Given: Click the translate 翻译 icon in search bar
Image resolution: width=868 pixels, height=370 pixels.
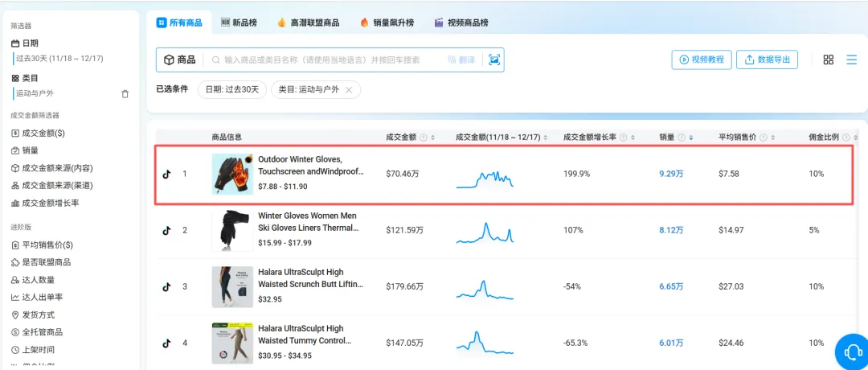Looking at the screenshot, I should (461, 60).
